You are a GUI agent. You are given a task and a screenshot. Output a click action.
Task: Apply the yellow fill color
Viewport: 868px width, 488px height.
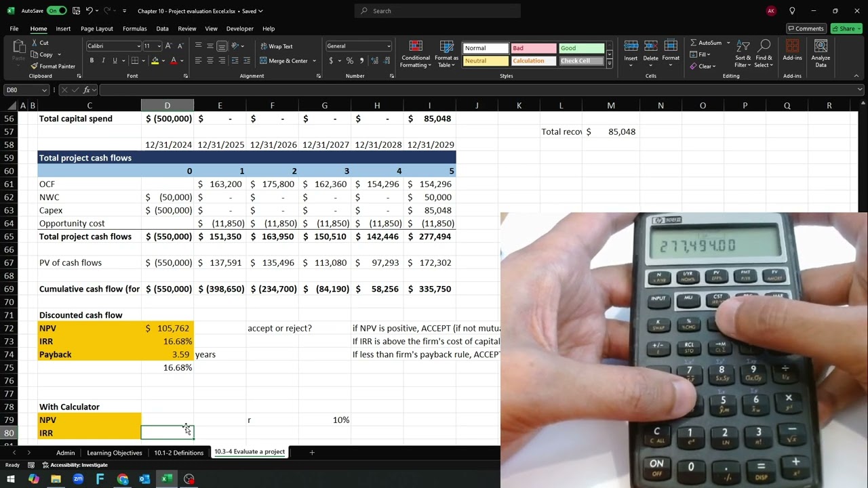[x=155, y=60]
